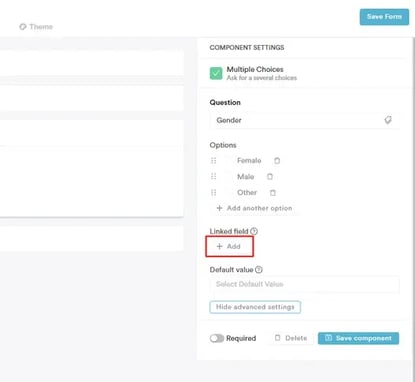Grab the drag handle beside Female
The width and height of the screenshot is (415, 382).
tap(214, 161)
